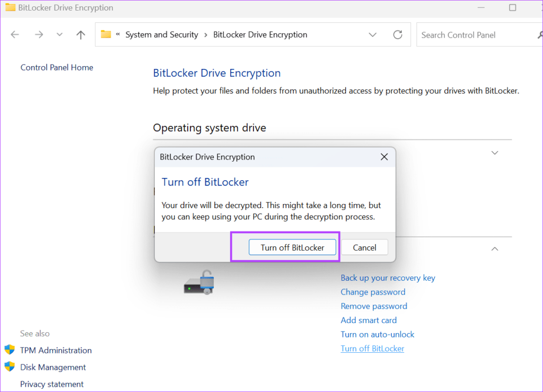Open the Privacy statement link
Viewport: 543px width, 392px height.
[51, 384]
